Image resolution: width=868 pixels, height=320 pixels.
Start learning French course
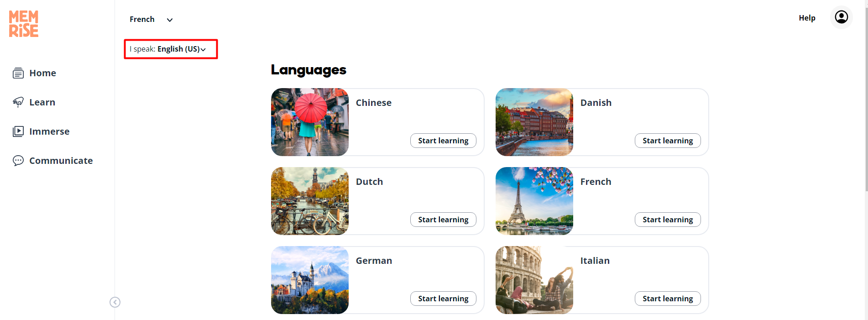click(667, 220)
